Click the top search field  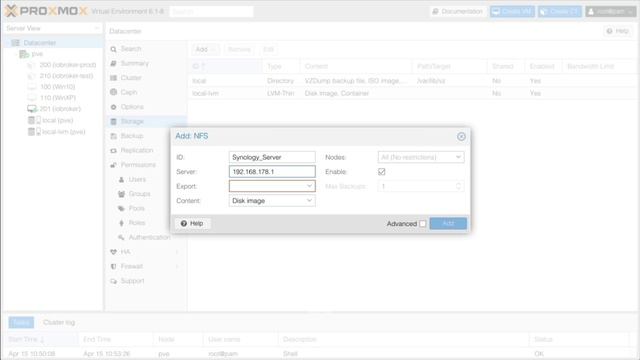click(211, 11)
